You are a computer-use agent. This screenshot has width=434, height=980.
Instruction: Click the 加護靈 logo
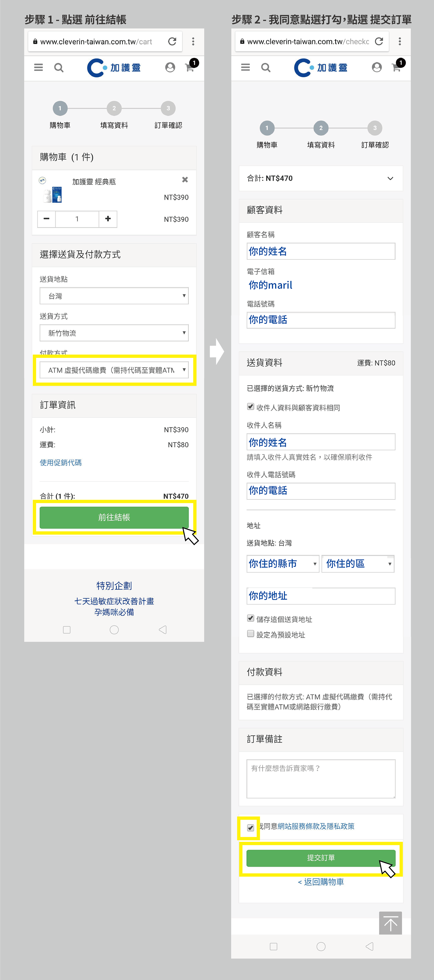114,68
